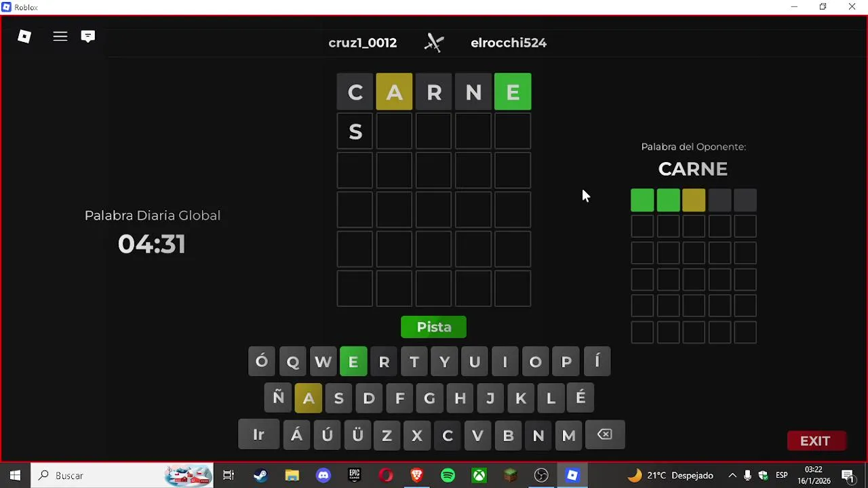This screenshot has width=868, height=488.
Task: Select Roblox icon in taskbar
Action: tap(573, 476)
